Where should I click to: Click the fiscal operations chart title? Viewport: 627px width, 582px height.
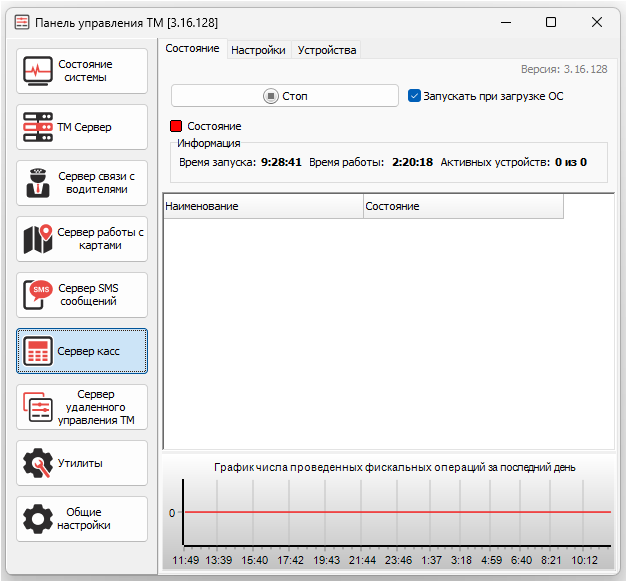[395, 467]
